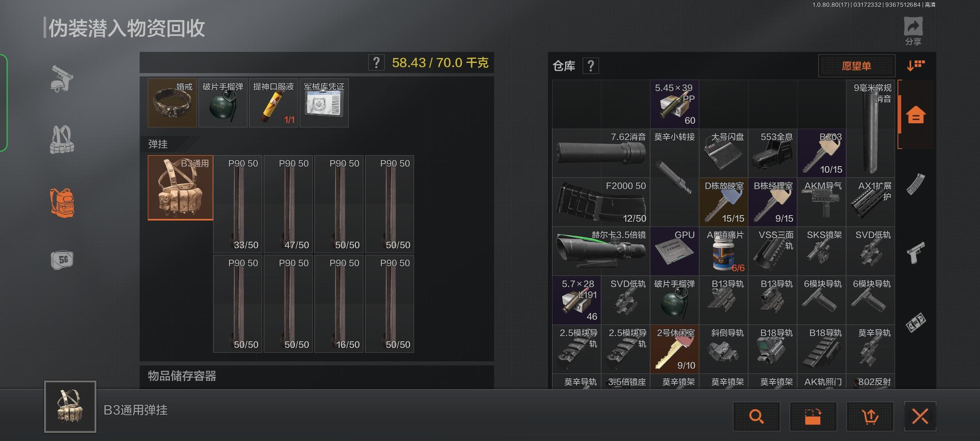Select the B203 key with 10/15

pyautogui.click(x=822, y=154)
